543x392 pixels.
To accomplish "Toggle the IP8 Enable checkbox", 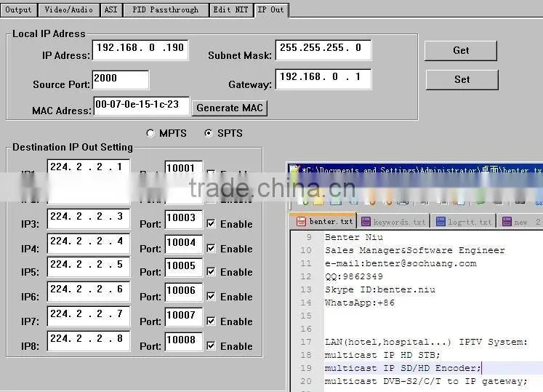I will (x=211, y=345).
